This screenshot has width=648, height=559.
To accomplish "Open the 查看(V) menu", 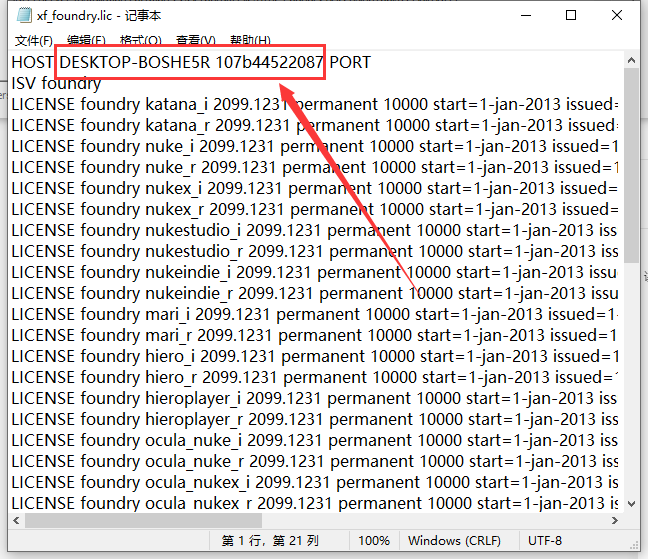I will coord(196,40).
